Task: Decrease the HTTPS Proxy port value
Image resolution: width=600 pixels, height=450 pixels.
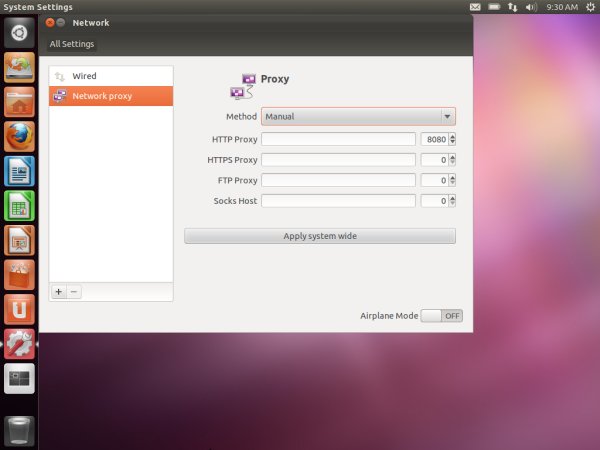Action: pyautogui.click(x=453, y=163)
